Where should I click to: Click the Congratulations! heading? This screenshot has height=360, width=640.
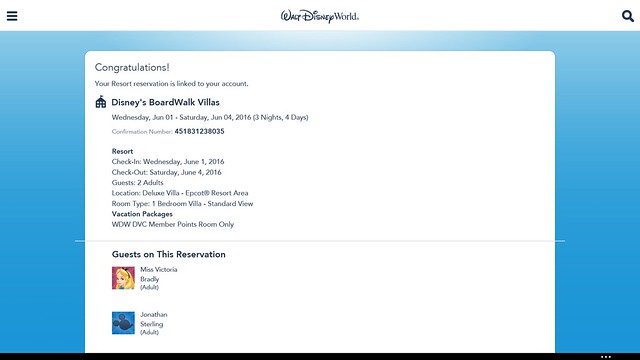click(132, 67)
